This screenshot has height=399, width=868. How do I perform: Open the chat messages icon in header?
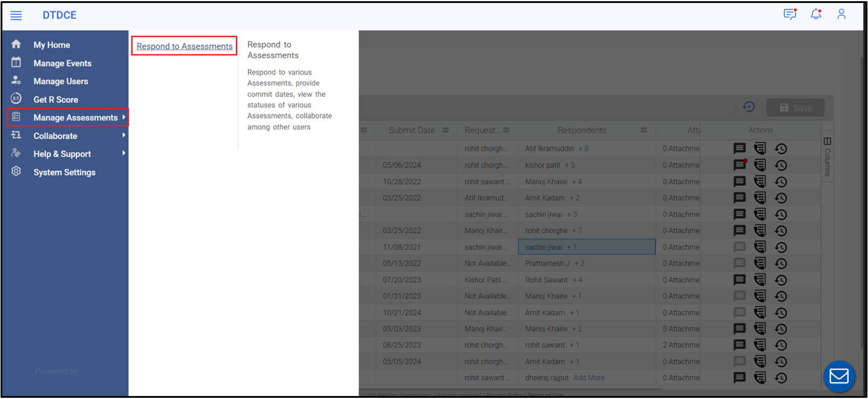click(x=790, y=14)
